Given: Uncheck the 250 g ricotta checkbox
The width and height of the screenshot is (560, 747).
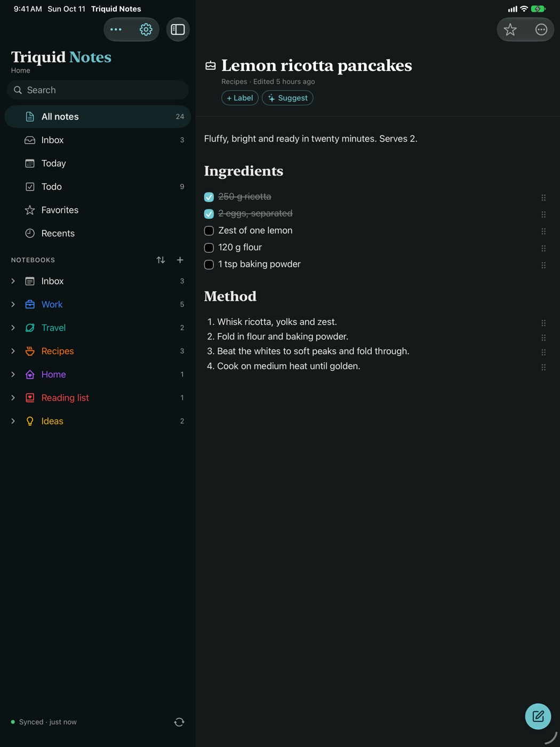Looking at the screenshot, I should 209,197.
